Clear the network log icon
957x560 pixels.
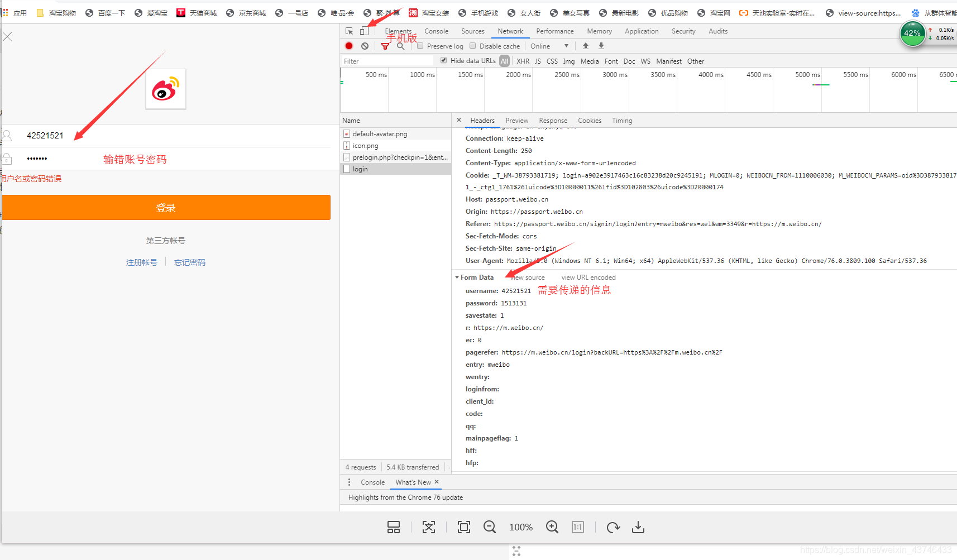click(365, 46)
